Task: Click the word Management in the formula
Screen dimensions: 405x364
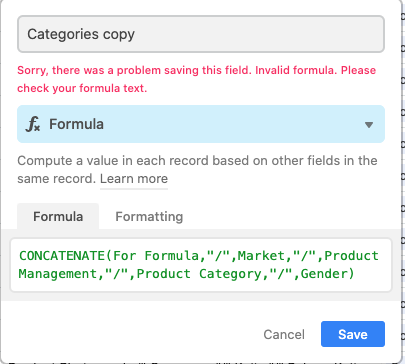Action: [x=58, y=274]
